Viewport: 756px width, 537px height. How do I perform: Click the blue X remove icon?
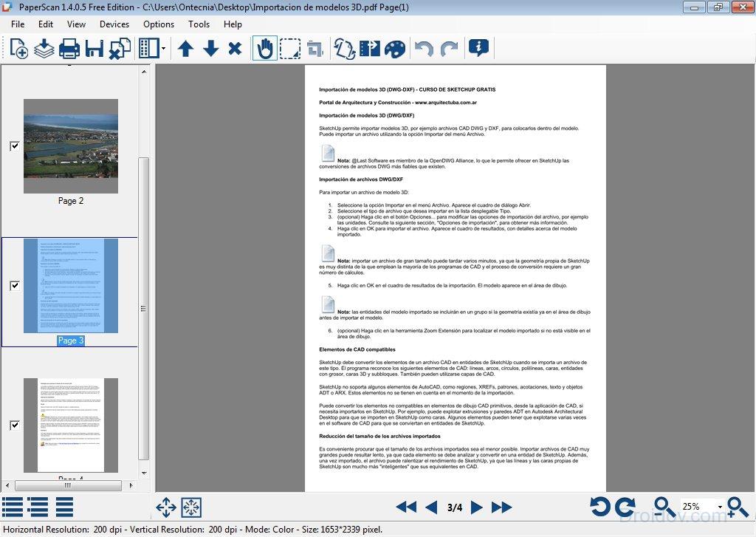pyautogui.click(x=235, y=49)
